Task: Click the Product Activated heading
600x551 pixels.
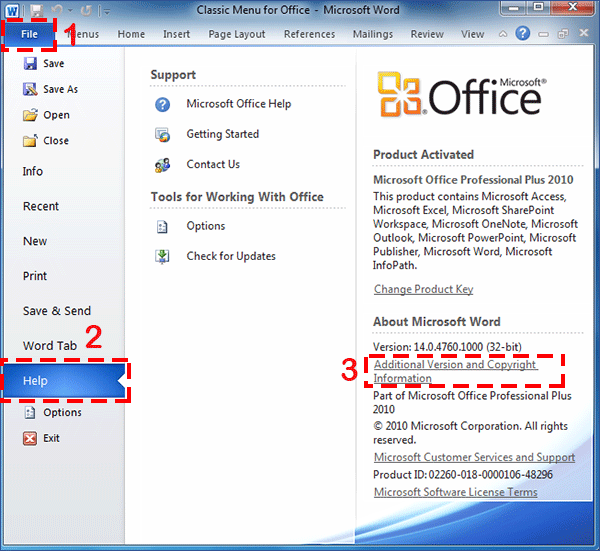Action: tap(424, 155)
